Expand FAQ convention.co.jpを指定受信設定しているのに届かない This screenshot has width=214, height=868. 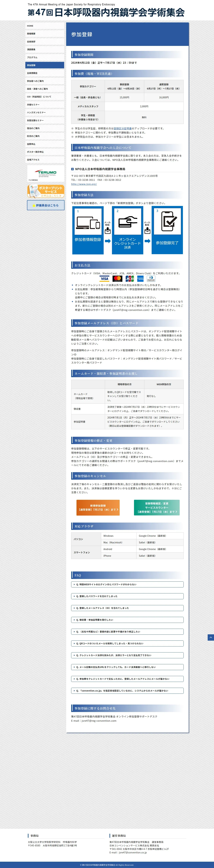(x=128, y=690)
